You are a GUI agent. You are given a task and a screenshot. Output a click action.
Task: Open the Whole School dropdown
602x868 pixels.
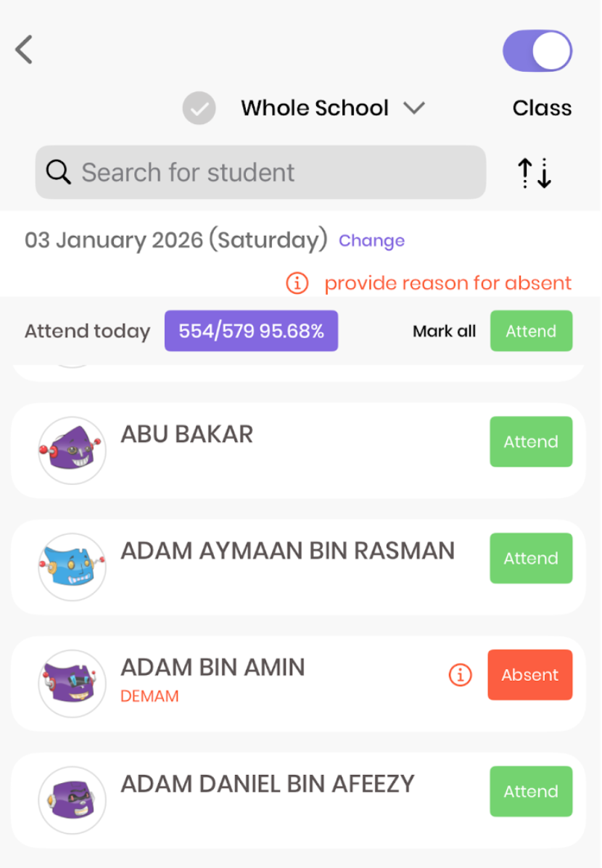315,108
